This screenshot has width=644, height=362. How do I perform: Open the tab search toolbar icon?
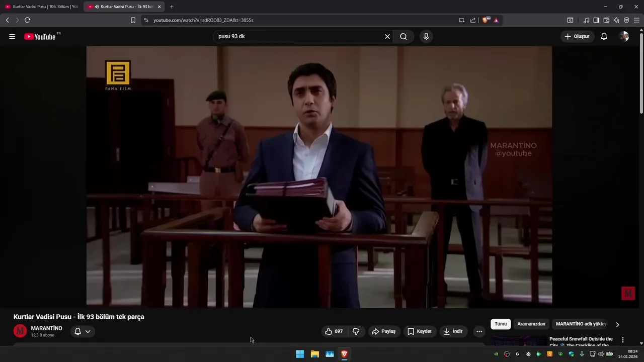click(x=570, y=20)
